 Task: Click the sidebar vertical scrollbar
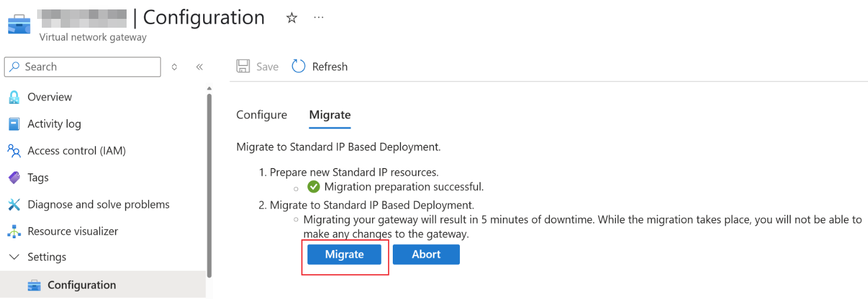209,183
